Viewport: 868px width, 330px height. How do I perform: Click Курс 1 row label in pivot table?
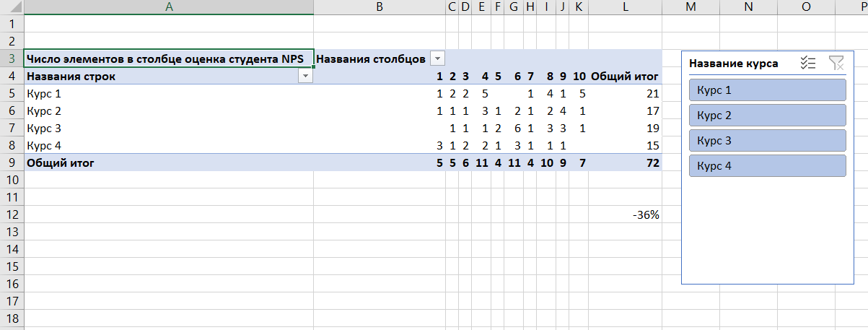(169, 93)
